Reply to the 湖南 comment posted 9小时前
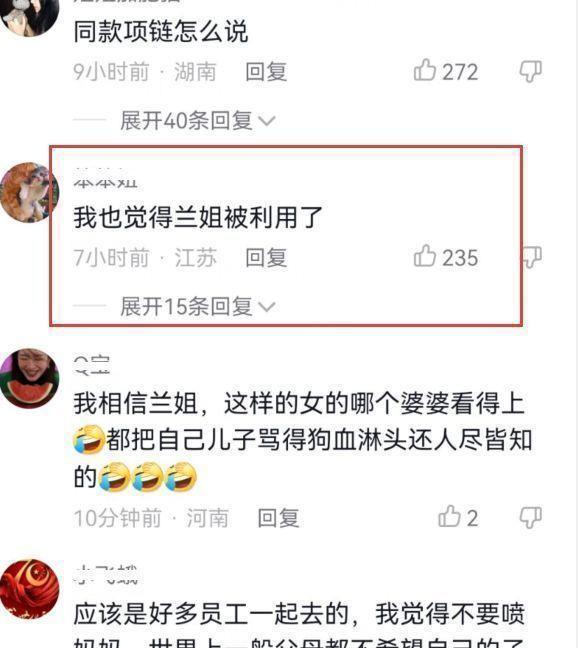Screen dimensions: 578x648 click(x=266, y=71)
